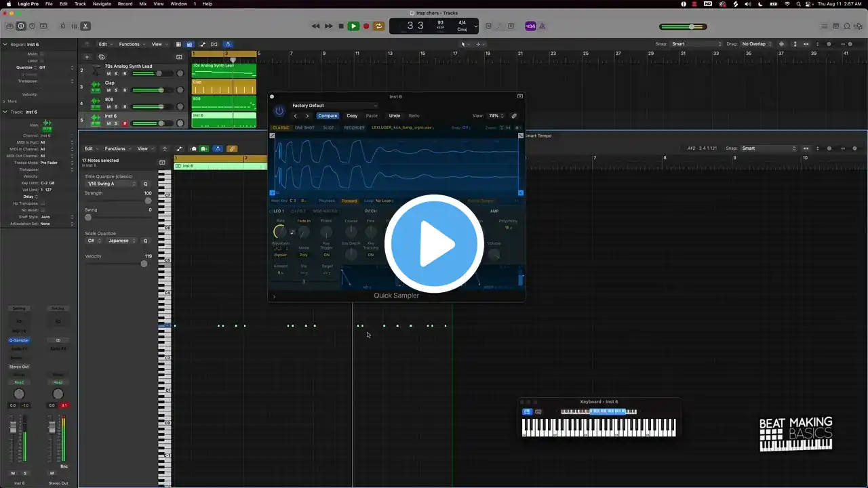
Task: Toggle the Editors scissors button
Action: [85, 26]
